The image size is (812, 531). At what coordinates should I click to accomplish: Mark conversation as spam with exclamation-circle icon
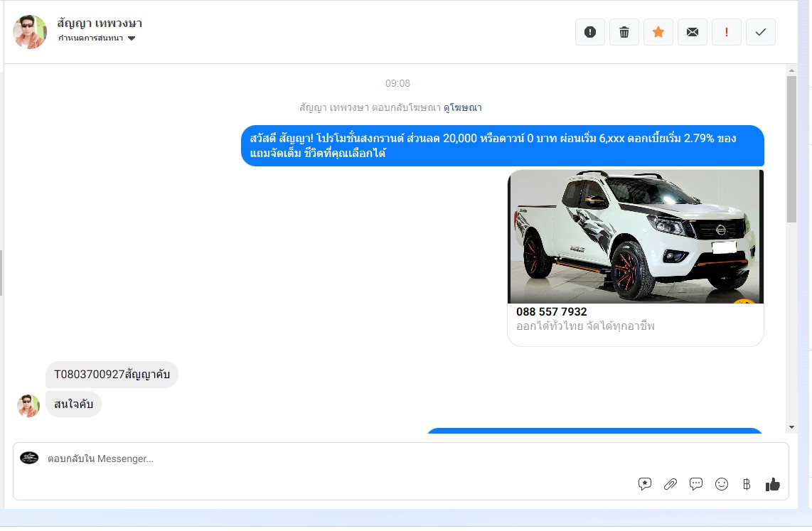tap(590, 32)
